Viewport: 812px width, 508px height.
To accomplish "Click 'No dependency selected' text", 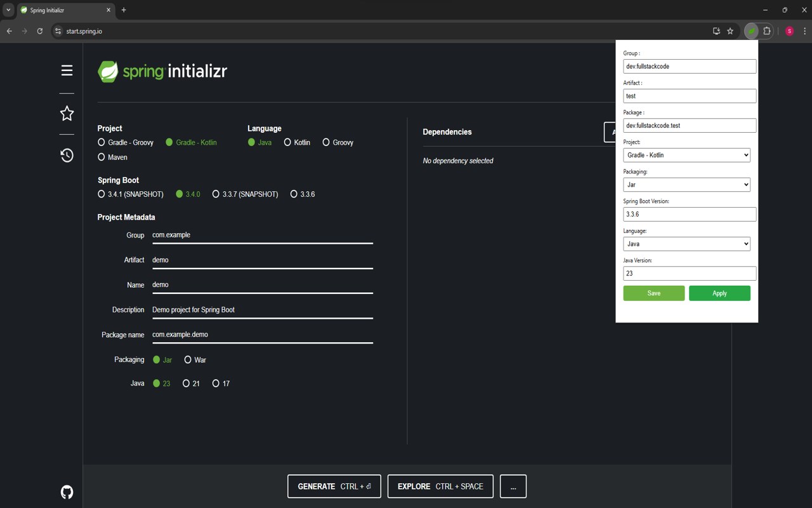I will click(x=458, y=161).
